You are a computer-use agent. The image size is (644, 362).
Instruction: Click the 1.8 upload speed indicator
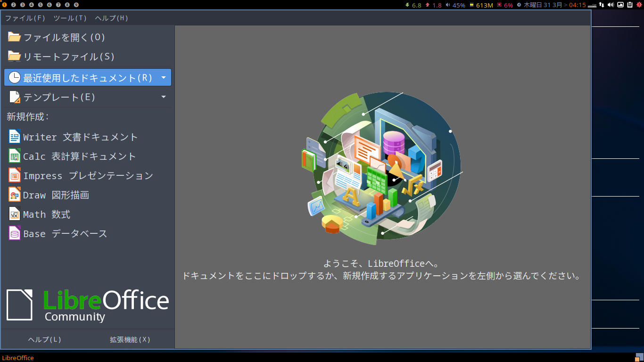click(434, 5)
